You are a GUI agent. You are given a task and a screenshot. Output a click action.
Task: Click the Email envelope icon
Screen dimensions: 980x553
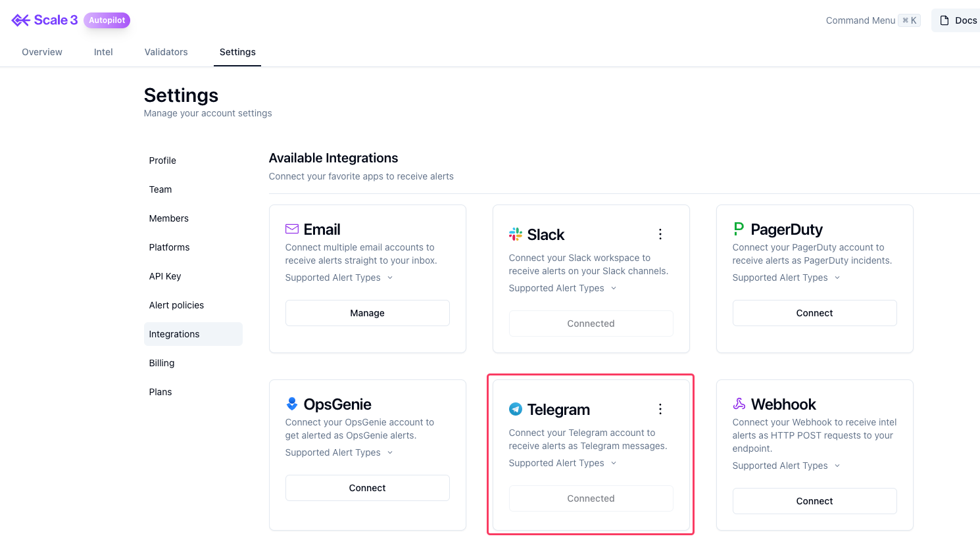tap(292, 229)
